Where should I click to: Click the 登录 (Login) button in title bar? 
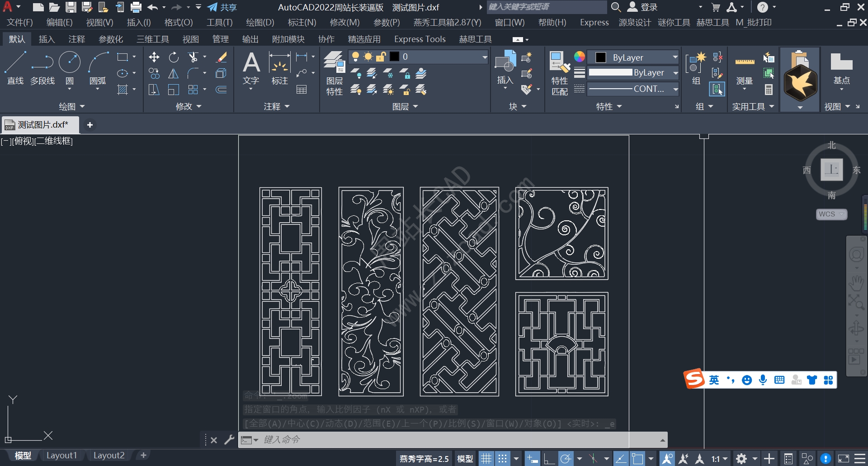coord(648,7)
